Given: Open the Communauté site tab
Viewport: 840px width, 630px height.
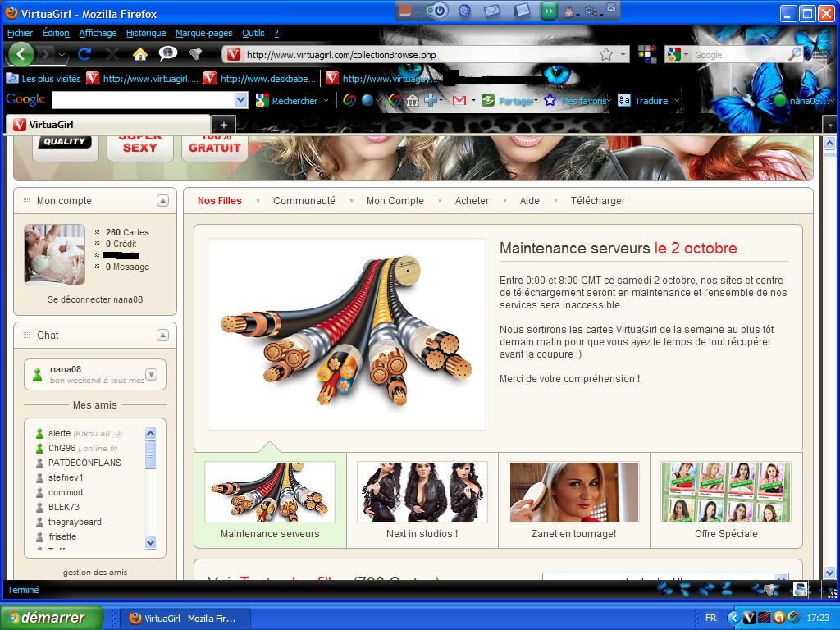Looking at the screenshot, I should 304,201.
